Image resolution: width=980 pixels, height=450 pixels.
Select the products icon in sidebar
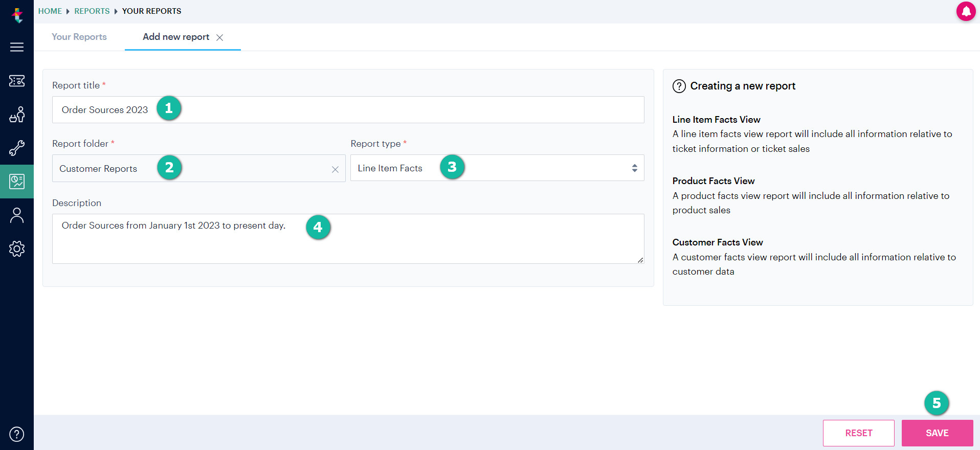point(17,115)
